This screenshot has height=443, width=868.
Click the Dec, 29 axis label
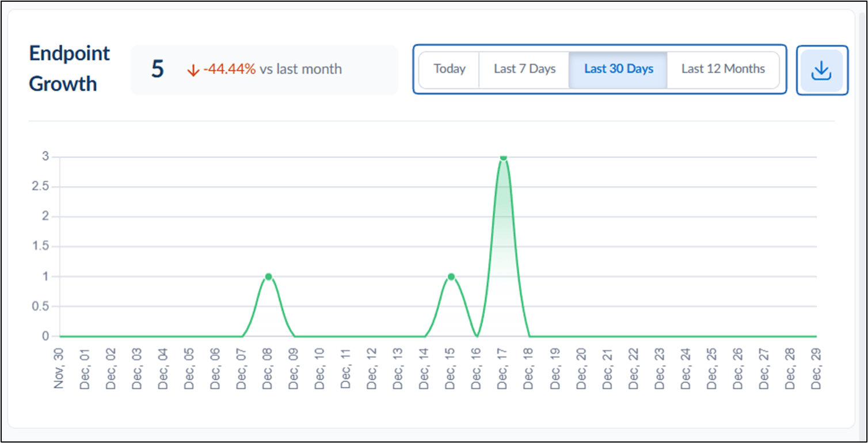tap(816, 368)
